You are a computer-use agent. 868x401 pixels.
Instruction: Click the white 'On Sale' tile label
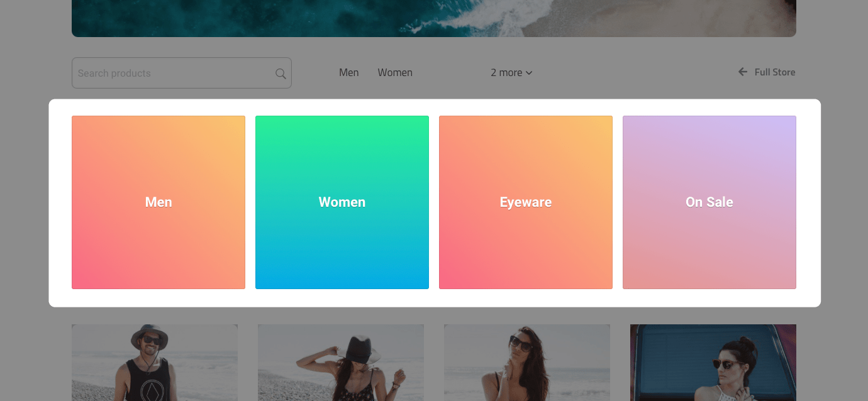(709, 202)
